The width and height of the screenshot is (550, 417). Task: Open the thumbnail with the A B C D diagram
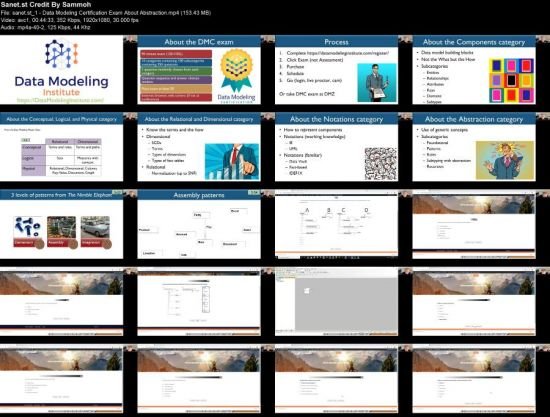(336, 224)
